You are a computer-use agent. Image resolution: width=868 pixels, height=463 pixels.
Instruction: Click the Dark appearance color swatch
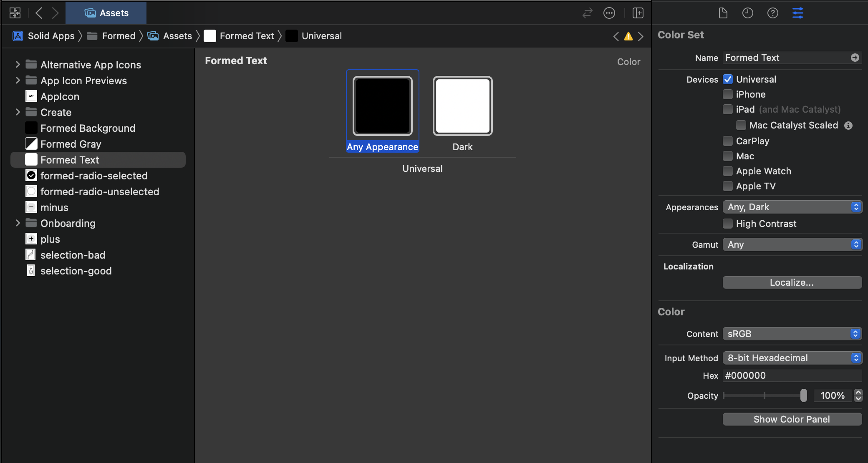click(x=462, y=105)
